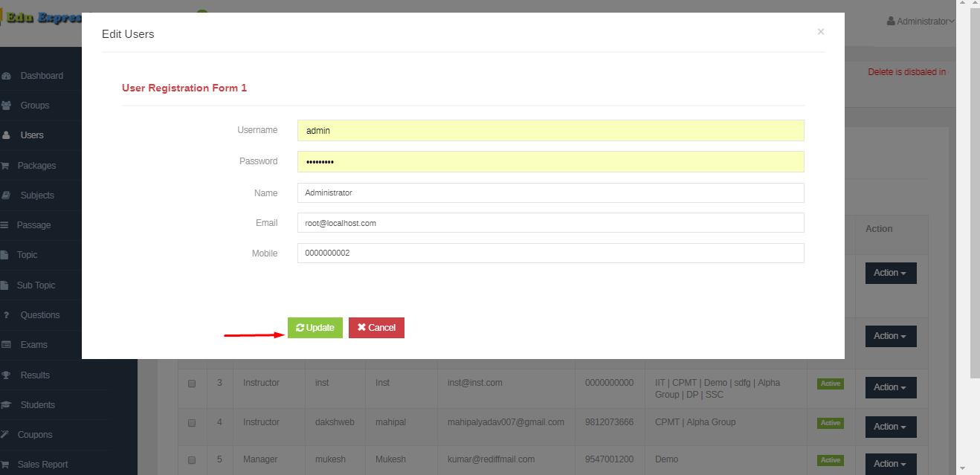Image resolution: width=980 pixels, height=475 pixels.
Task: Open Action dropdown for inst row
Action: 891,387
